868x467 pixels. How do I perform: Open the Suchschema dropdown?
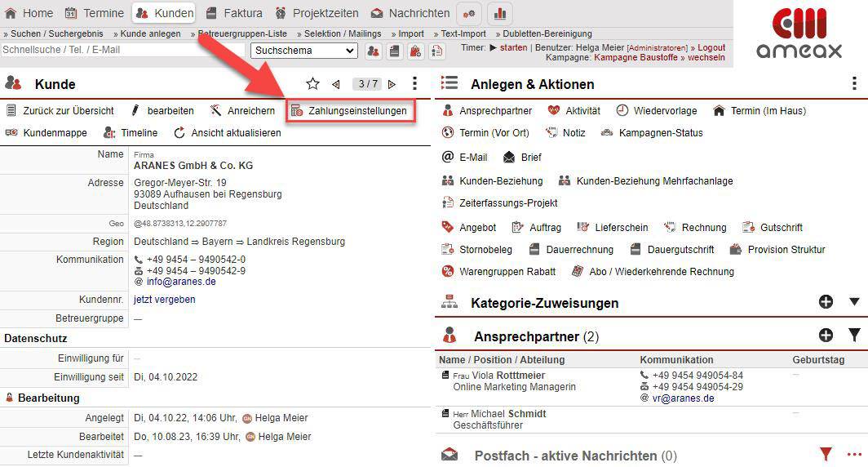304,51
